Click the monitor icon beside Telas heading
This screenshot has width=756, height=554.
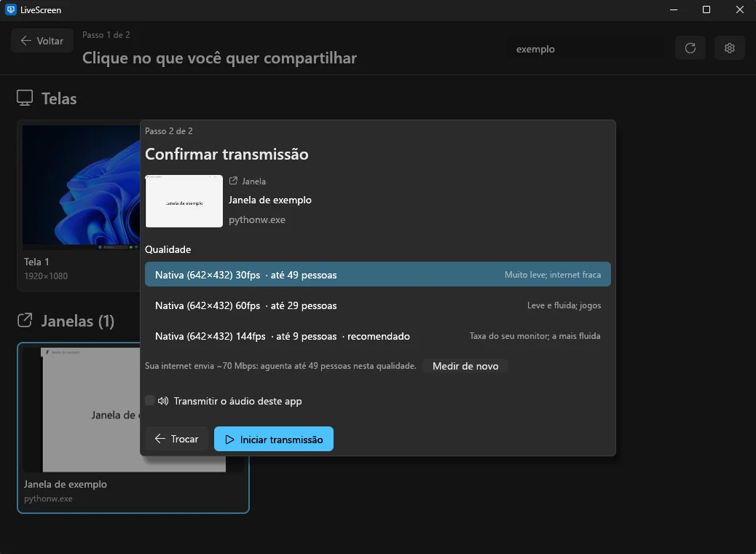(x=25, y=98)
